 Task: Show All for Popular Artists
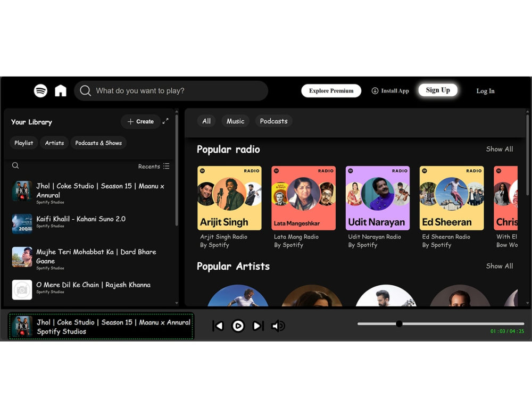500,266
